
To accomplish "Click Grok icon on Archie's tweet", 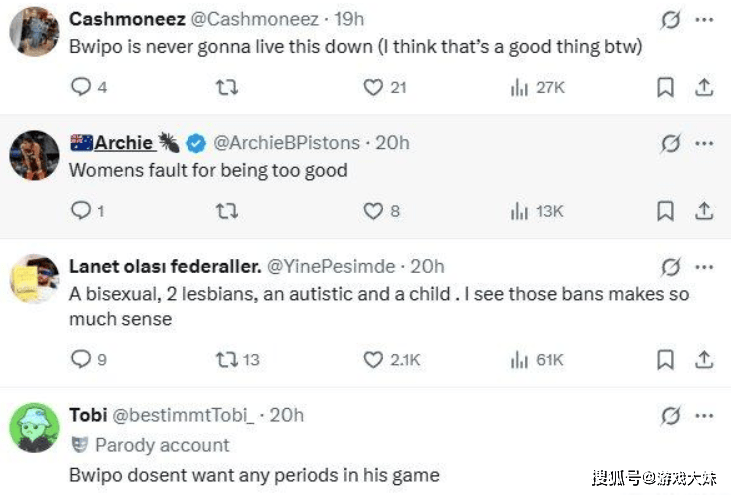I will [670, 144].
